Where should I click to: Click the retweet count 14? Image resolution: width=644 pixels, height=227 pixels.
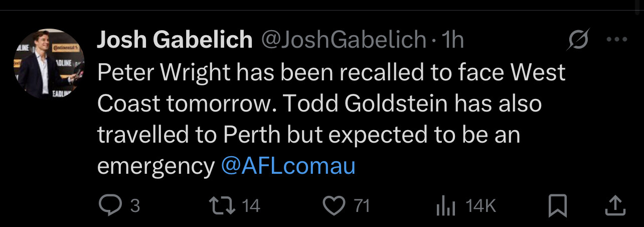[x=251, y=205]
